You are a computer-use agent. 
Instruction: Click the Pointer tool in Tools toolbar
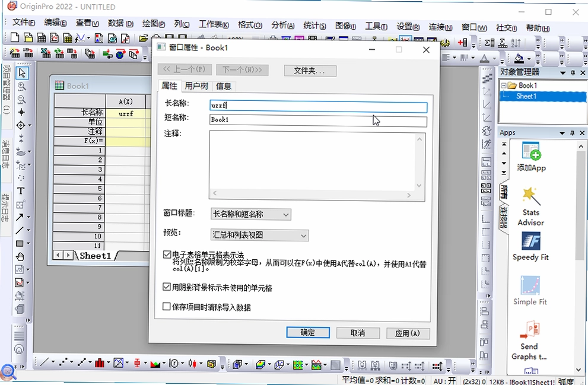22,72
